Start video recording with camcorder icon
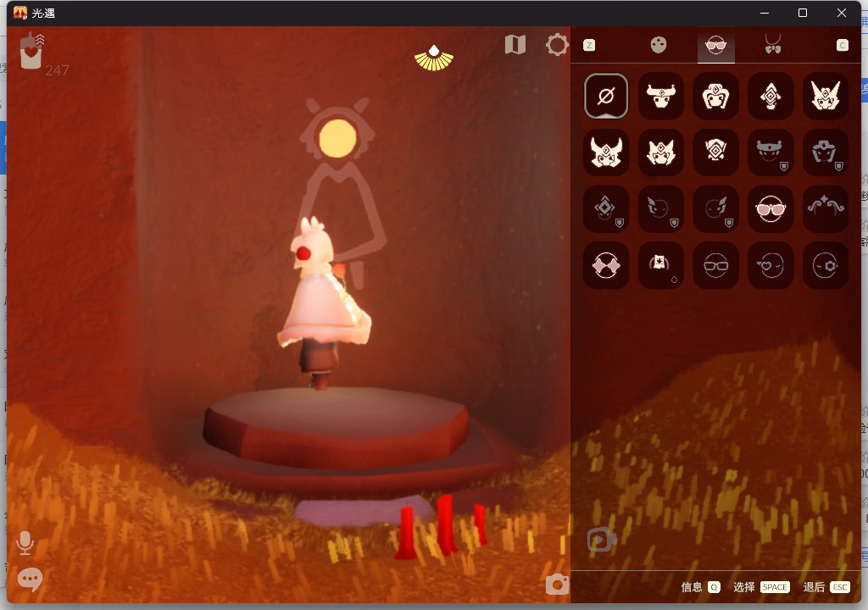 [x=601, y=541]
